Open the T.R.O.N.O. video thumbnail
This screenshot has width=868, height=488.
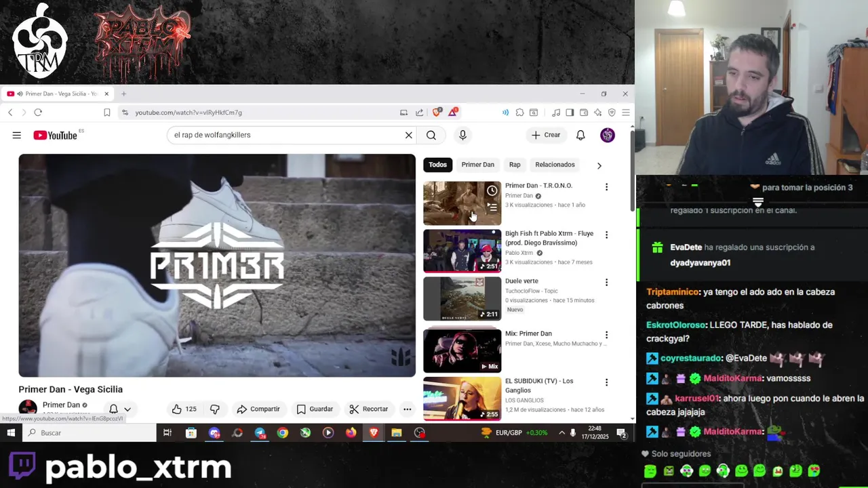pos(462,203)
